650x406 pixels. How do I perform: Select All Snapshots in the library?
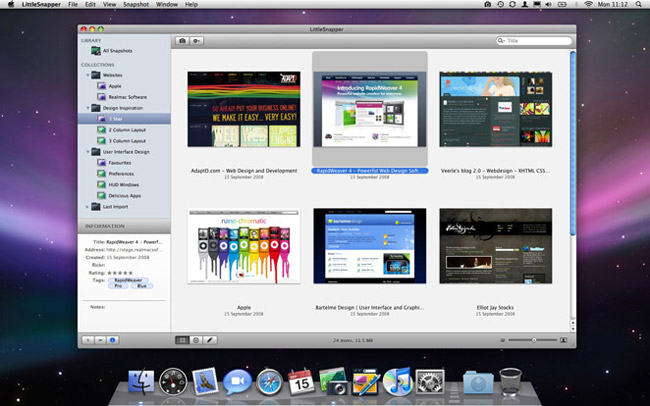click(x=117, y=51)
